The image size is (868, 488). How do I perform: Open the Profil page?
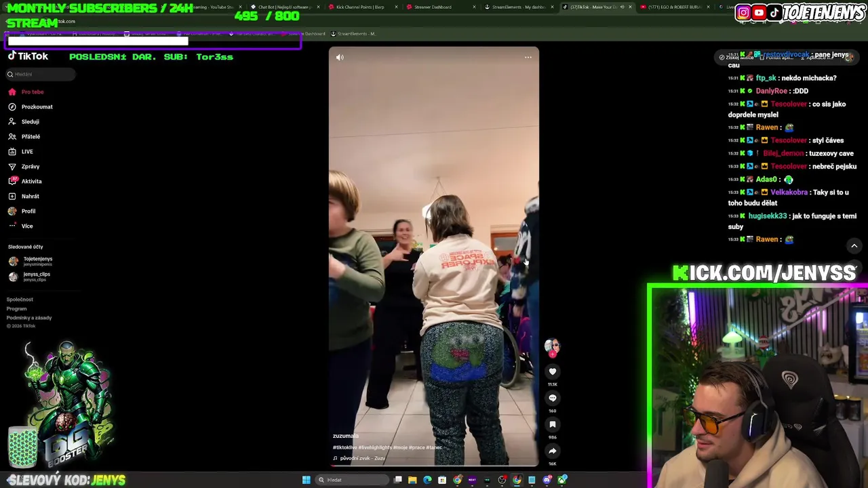coord(22,211)
